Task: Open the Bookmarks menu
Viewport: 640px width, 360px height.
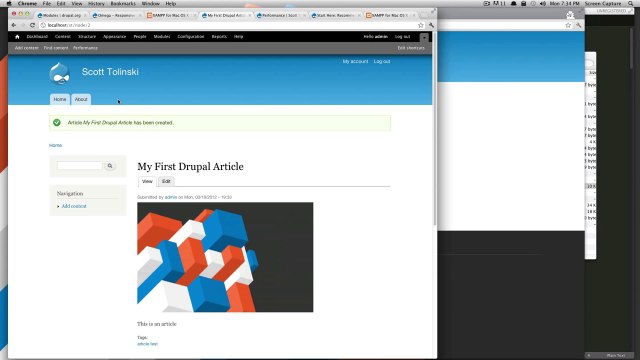Action: click(x=123, y=3)
